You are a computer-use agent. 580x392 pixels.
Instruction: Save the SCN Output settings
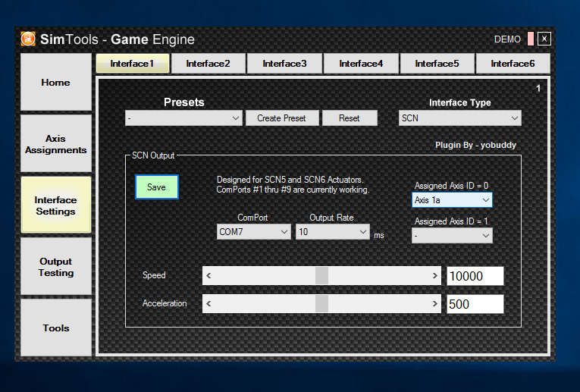click(156, 187)
